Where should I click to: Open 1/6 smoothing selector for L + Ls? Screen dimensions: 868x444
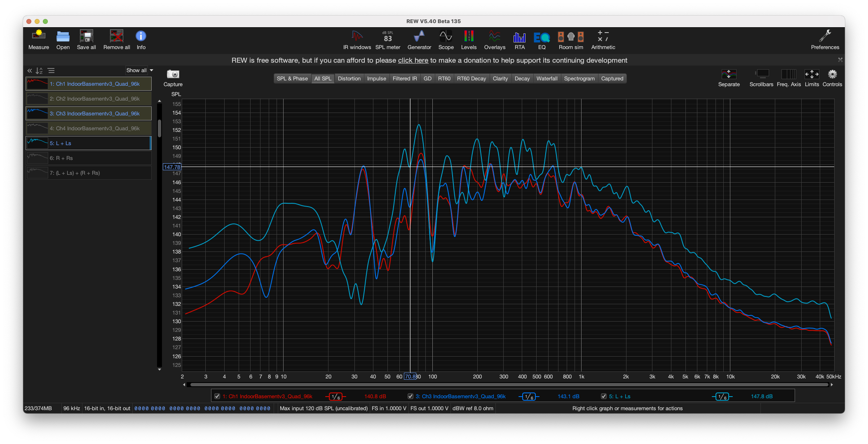(722, 397)
